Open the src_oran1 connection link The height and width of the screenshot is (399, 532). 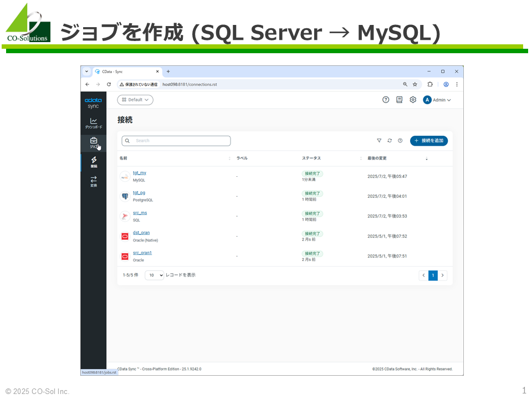142,253
